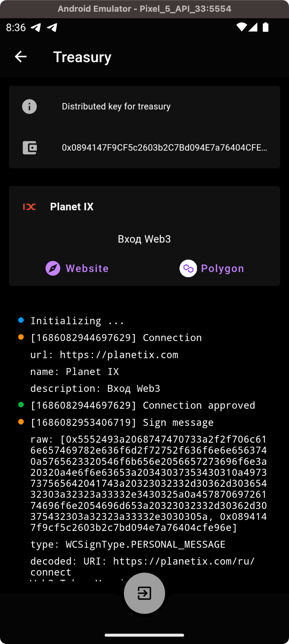Tap the Polygon network logo icon

(188, 268)
